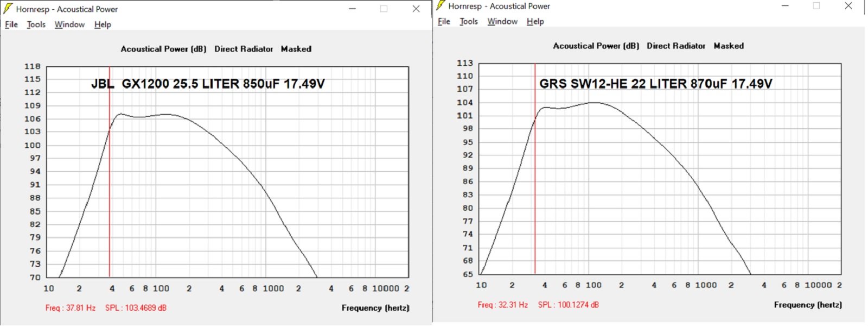This screenshot has width=868, height=326.
Task: Minimize the right Hornresp window
Action: click(784, 5)
